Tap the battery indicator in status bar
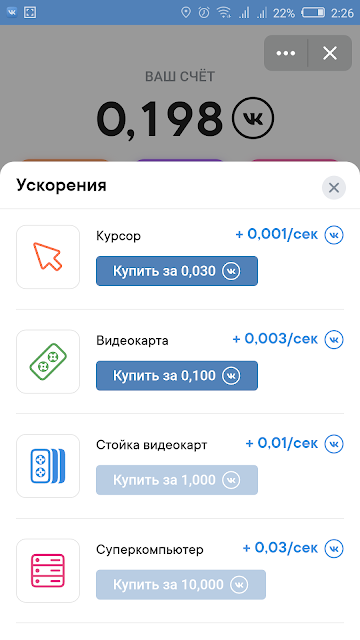 click(x=313, y=13)
